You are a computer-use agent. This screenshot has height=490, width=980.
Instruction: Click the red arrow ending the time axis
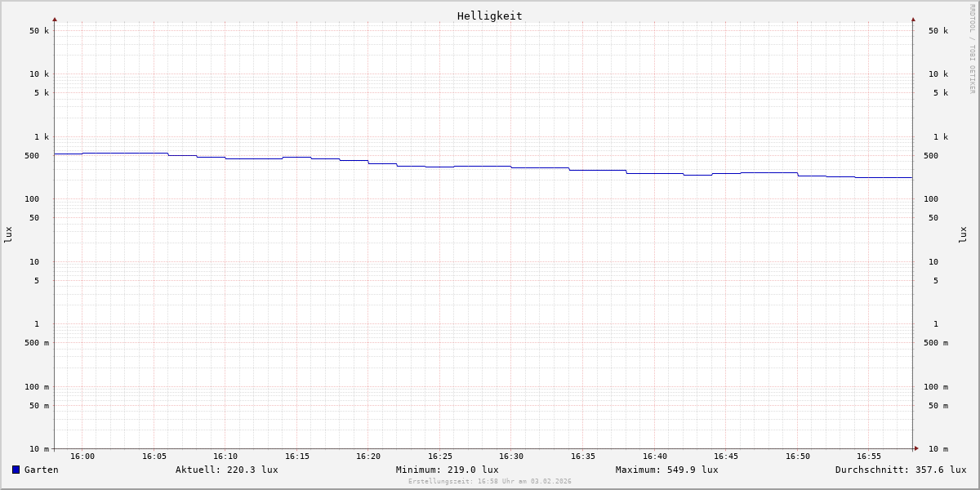click(x=916, y=448)
